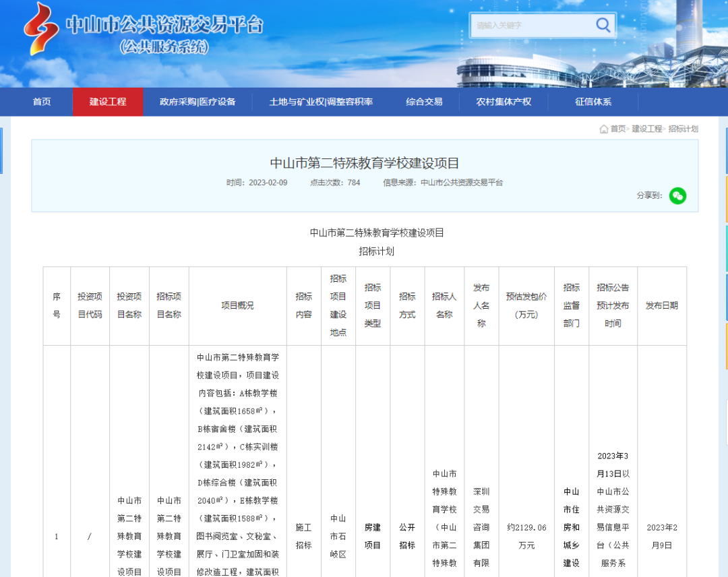Open the 建设工程 navigation tab
728x577 pixels.
[x=108, y=102]
